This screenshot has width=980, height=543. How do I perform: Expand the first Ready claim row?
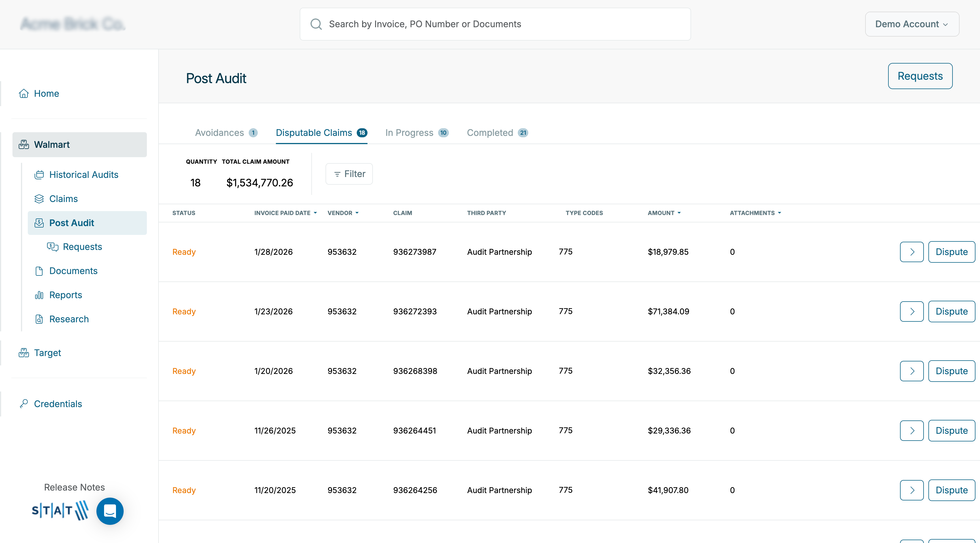pyautogui.click(x=912, y=252)
